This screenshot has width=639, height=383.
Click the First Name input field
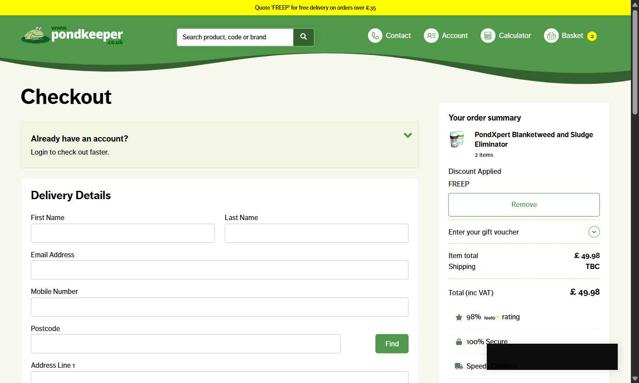coord(123,233)
